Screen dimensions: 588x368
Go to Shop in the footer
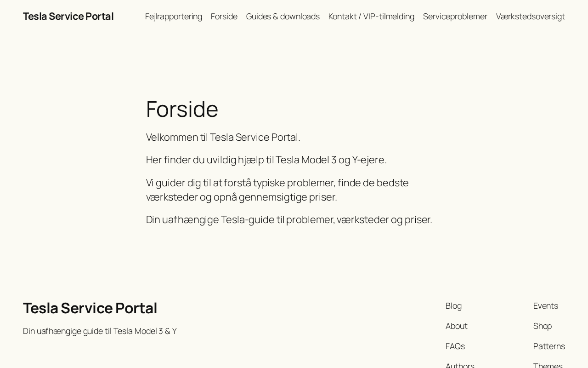(542, 326)
